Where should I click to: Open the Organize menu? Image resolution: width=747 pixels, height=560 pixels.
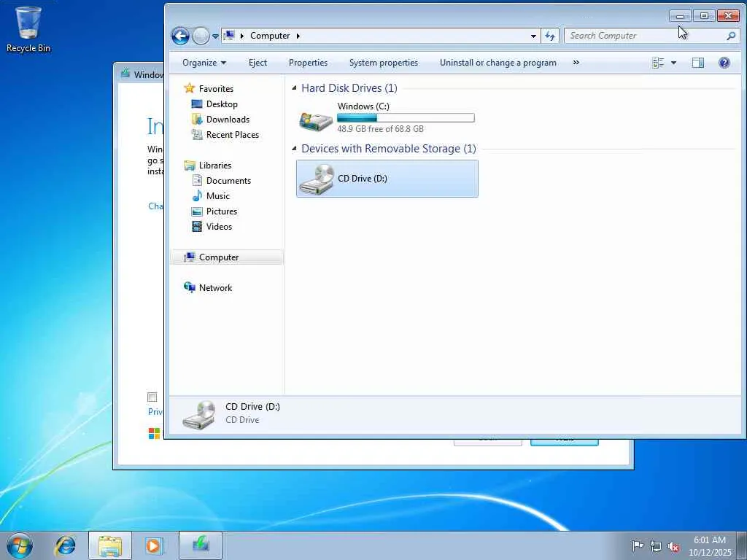coord(204,63)
